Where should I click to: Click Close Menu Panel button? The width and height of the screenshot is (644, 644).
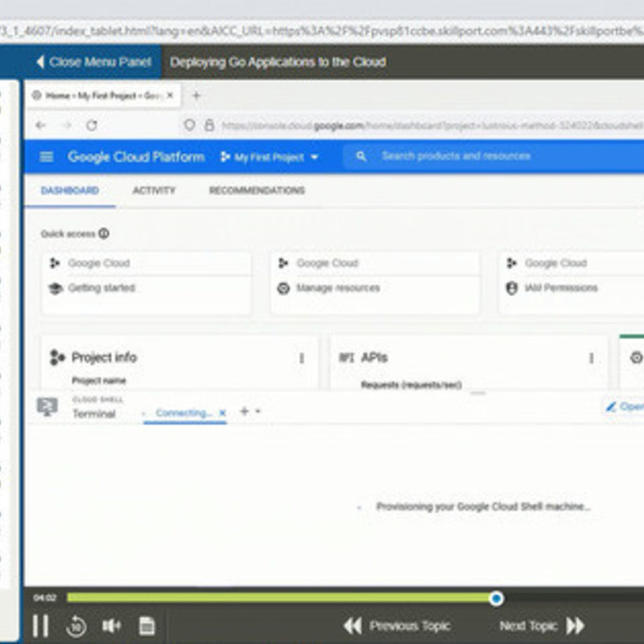tap(93, 62)
